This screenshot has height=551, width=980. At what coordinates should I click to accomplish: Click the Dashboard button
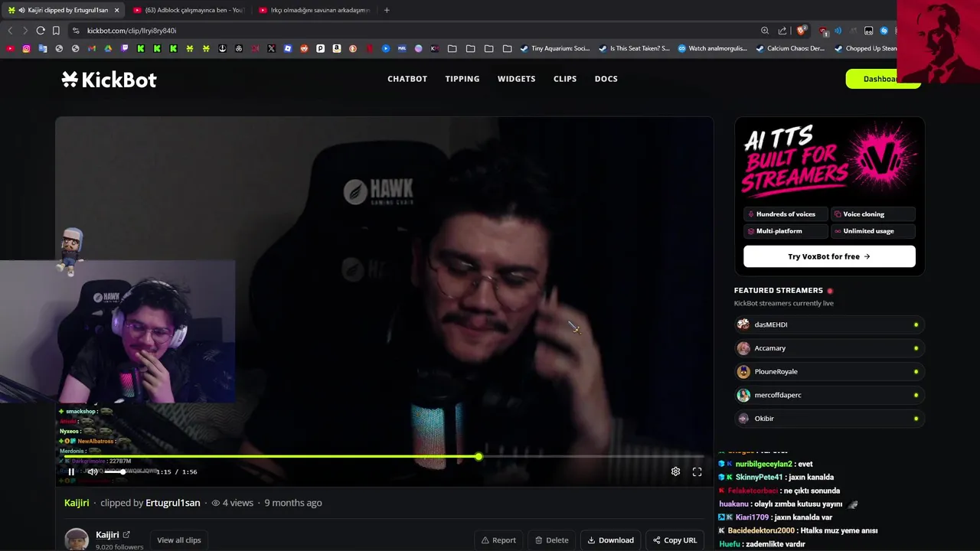(x=883, y=79)
